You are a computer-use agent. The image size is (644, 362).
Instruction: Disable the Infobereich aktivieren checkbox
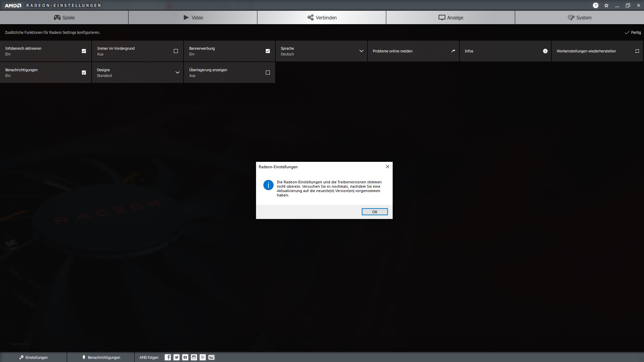(x=84, y=51)
